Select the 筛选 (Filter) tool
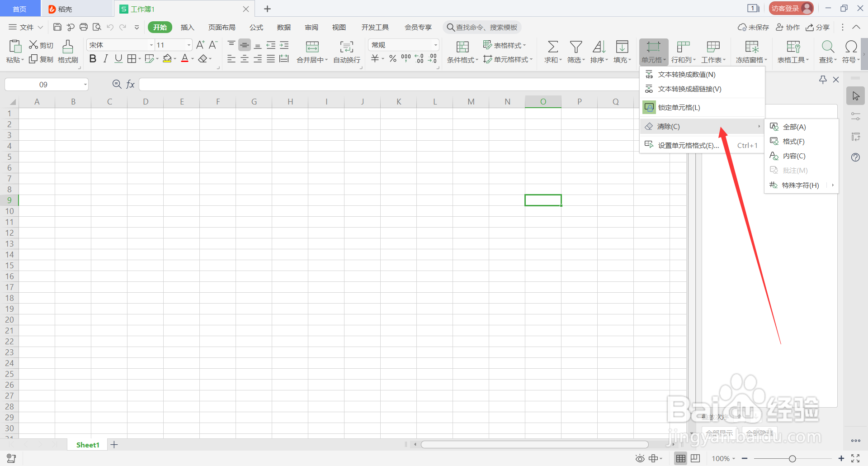Image resolution: width=868 pixels, height=466 pixels. tap(576, 51)
